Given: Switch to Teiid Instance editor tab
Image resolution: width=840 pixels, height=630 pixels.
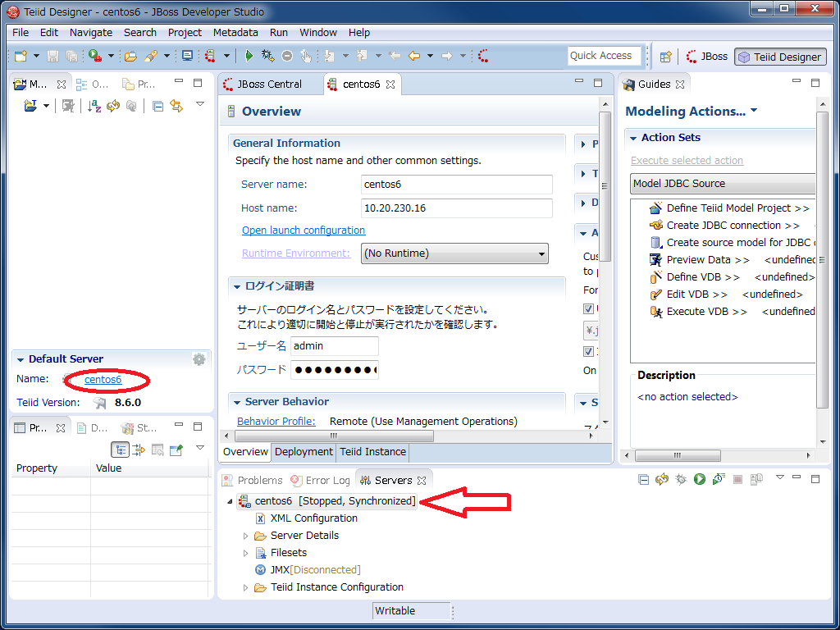Looking at the screenshot, I should click(x=373, y=452).
